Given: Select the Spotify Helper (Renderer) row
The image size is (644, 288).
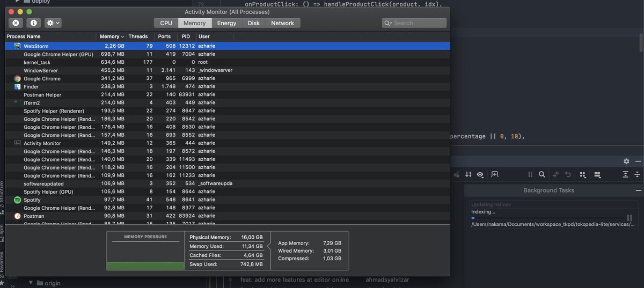Looking at the screenshot, I should click(228, 110).
